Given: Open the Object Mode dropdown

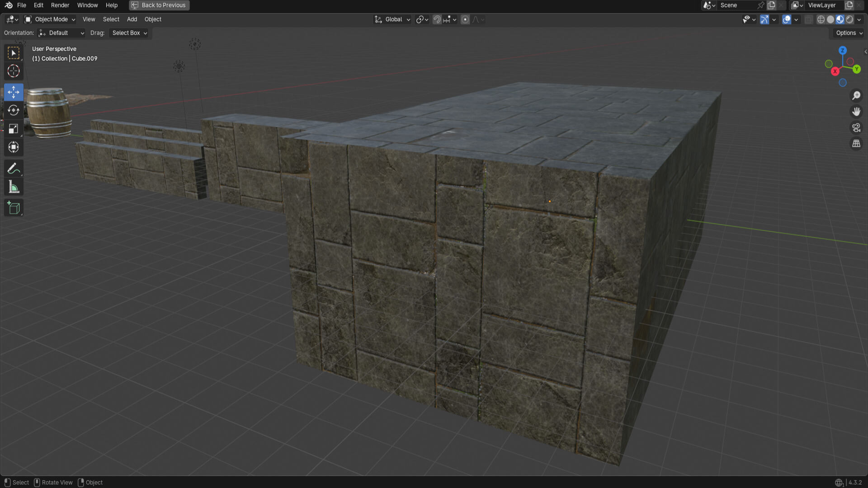Looking at the screenshot, I should click(x=50, y=19).
